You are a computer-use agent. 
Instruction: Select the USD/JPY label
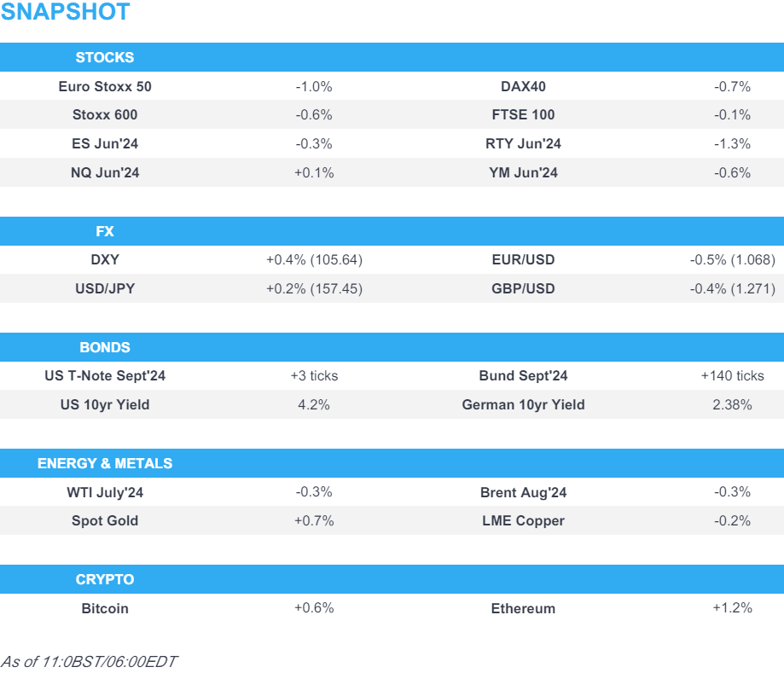point(105,289)
